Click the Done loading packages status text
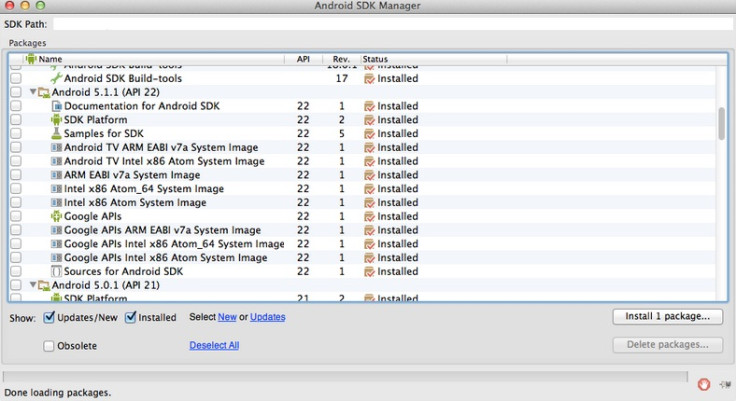 pyautogui.click(x=57, y=393)
